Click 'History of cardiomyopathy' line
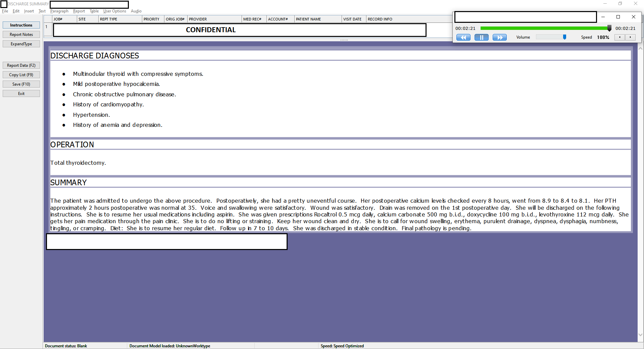 (x=108, y=104)
